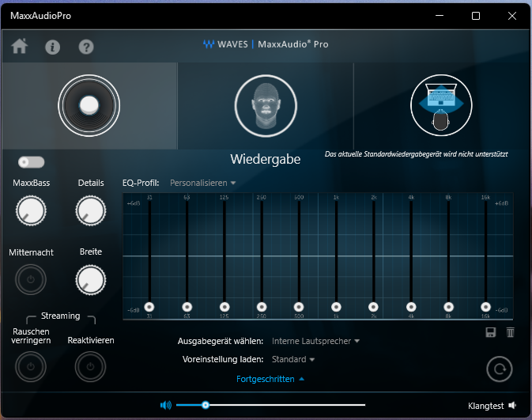Select the speaker playback icon

(89, 106)
